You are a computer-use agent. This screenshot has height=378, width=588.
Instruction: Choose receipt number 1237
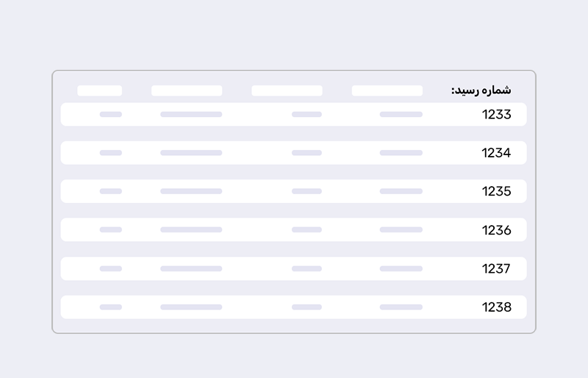click(x=496, y=268)
